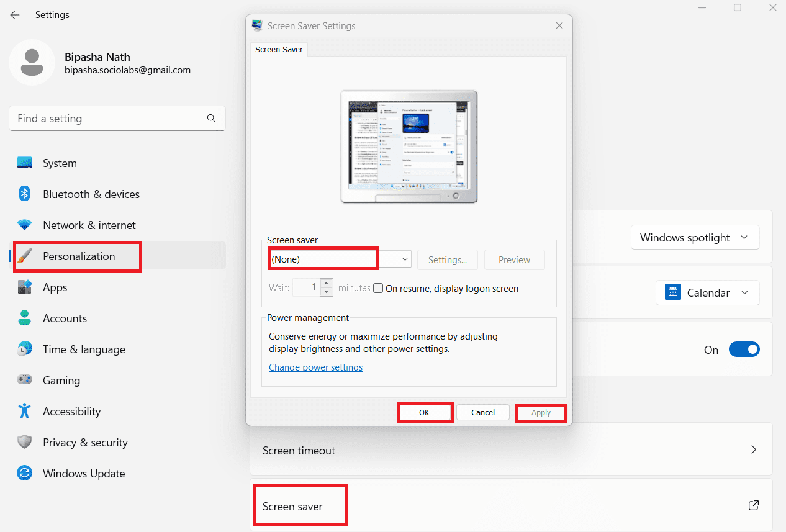Viewport: 786px width, 532px height.
Task: Open the Calendar status dropdown
Action: tap(707, 292)
